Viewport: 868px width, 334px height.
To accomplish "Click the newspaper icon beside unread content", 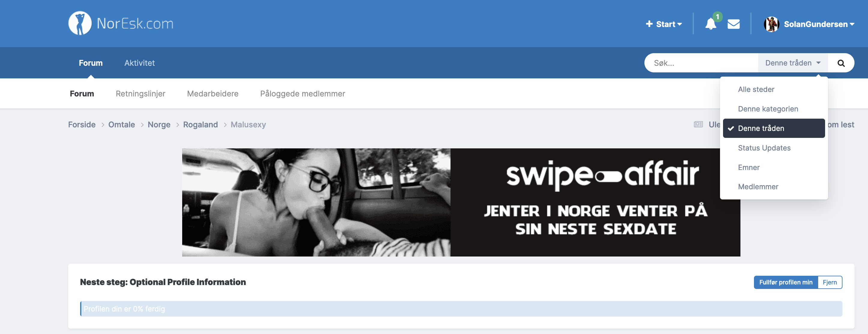I will click(x=698, y=124).
